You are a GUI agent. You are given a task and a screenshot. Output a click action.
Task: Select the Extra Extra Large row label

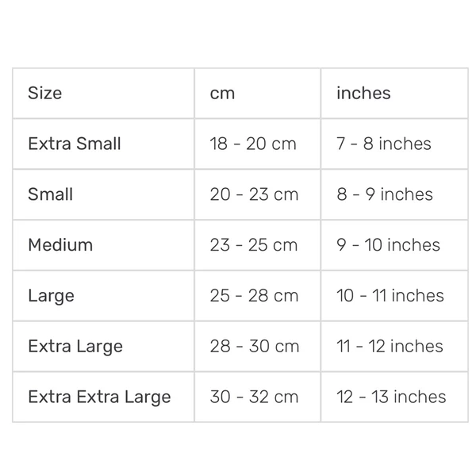tap(99, 397)
